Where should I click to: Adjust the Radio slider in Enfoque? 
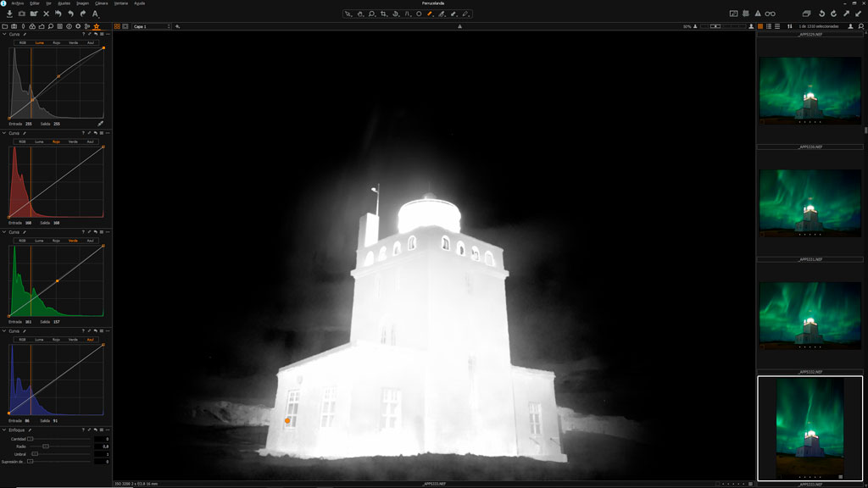(x=46, y=446)
